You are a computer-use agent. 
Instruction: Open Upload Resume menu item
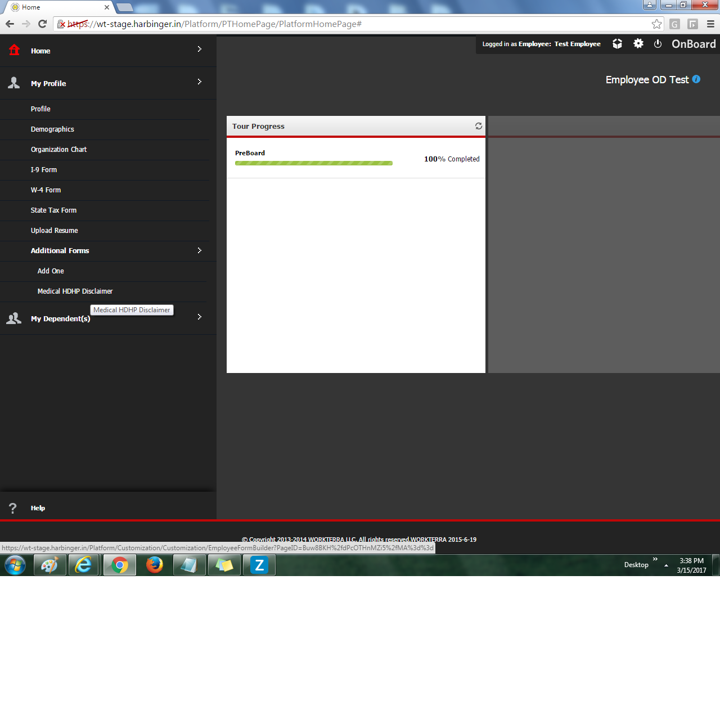54,231
